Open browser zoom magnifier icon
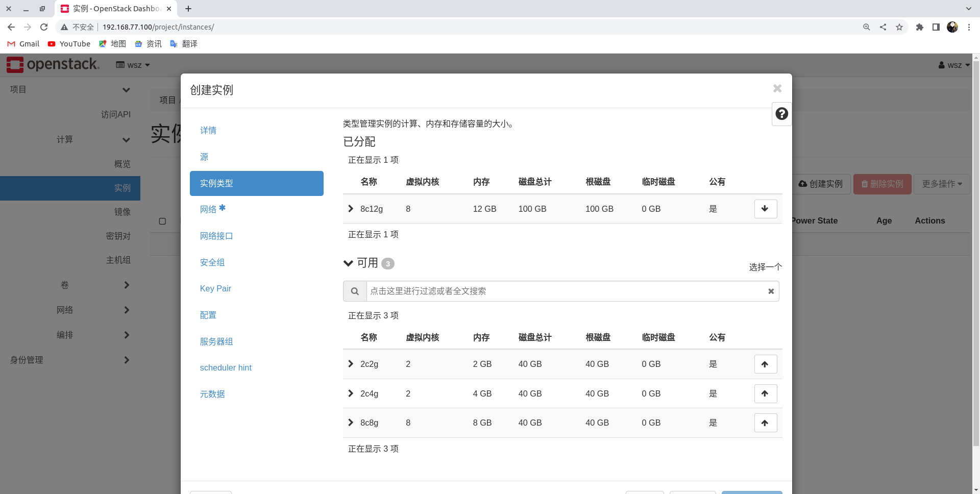Screen dimensions: 980x494 (867, 27)
